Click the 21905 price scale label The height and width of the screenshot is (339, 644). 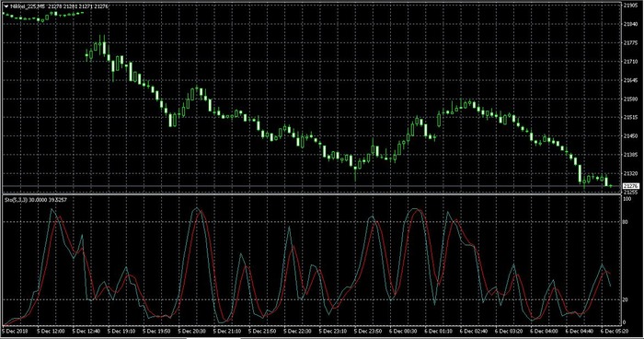coord(630,6)
